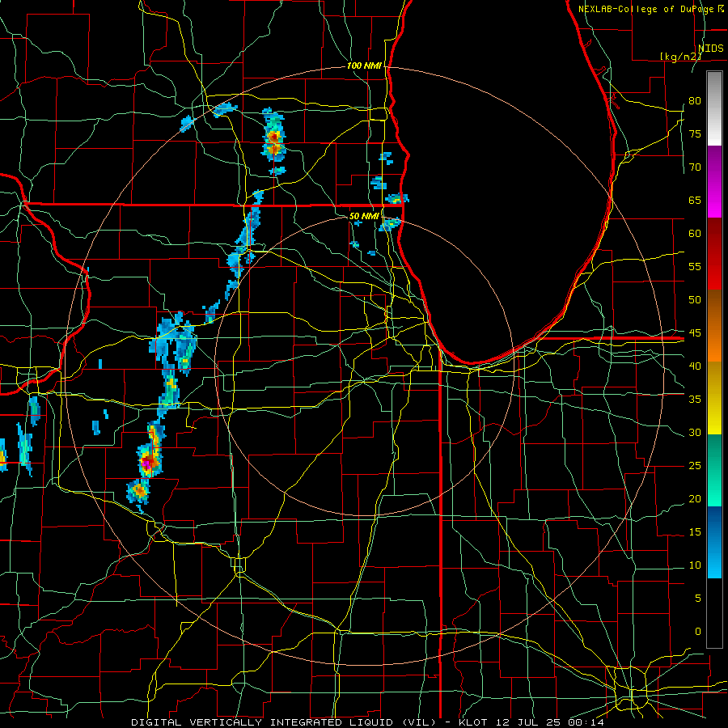This screenshot has height=728, width=728.
Task: Select the 60 value on the legend
Action: (695, 234)
